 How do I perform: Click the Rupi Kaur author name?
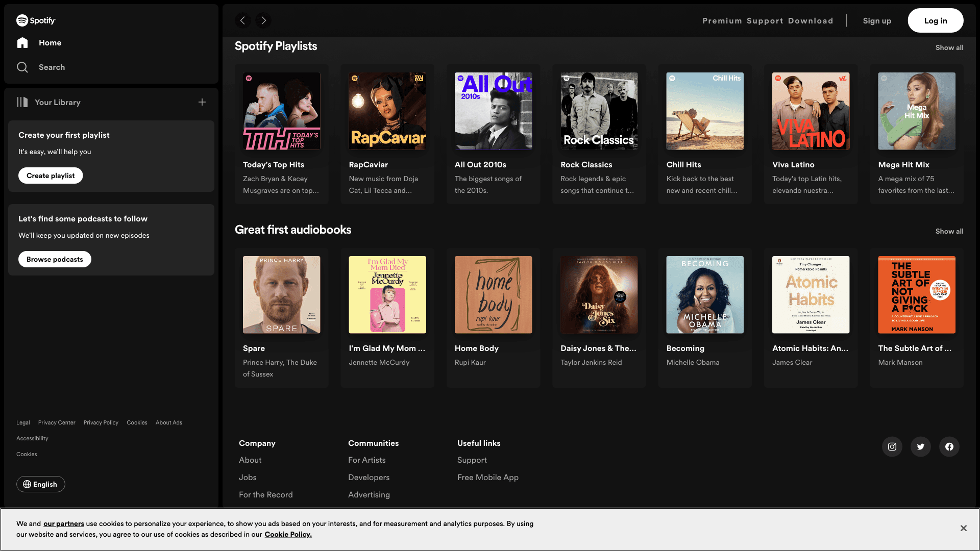(470, 362)
